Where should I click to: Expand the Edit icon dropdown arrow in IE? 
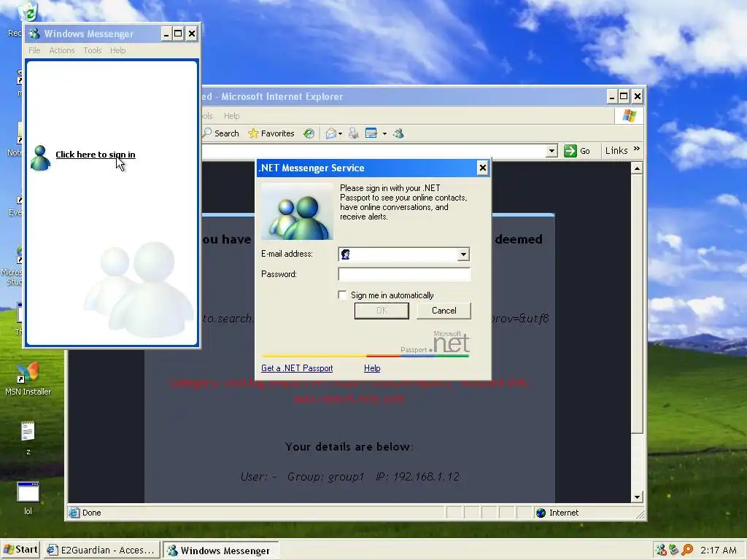coord(384,134)
